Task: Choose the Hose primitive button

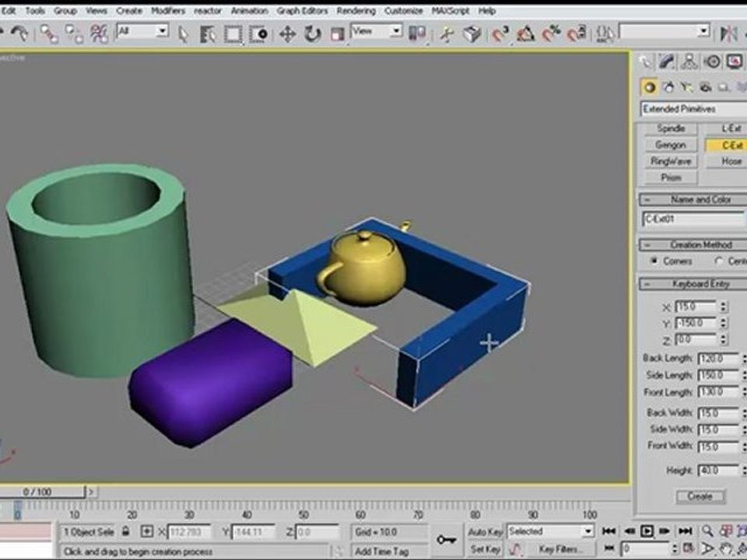Action: [731, 161]
